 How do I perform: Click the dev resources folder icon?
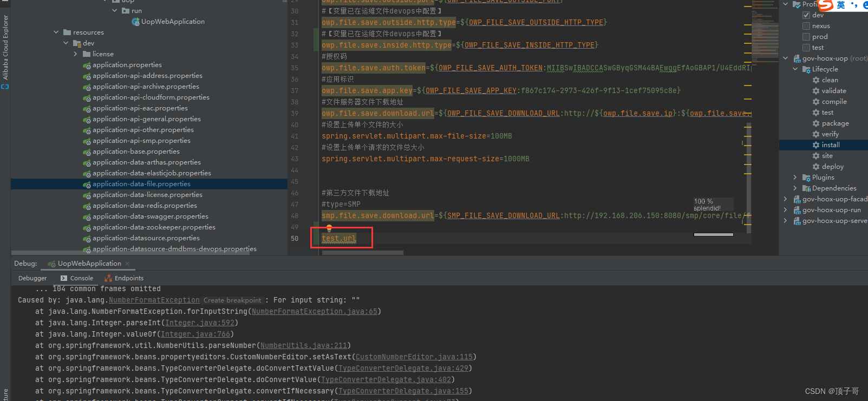click(77, 43)
